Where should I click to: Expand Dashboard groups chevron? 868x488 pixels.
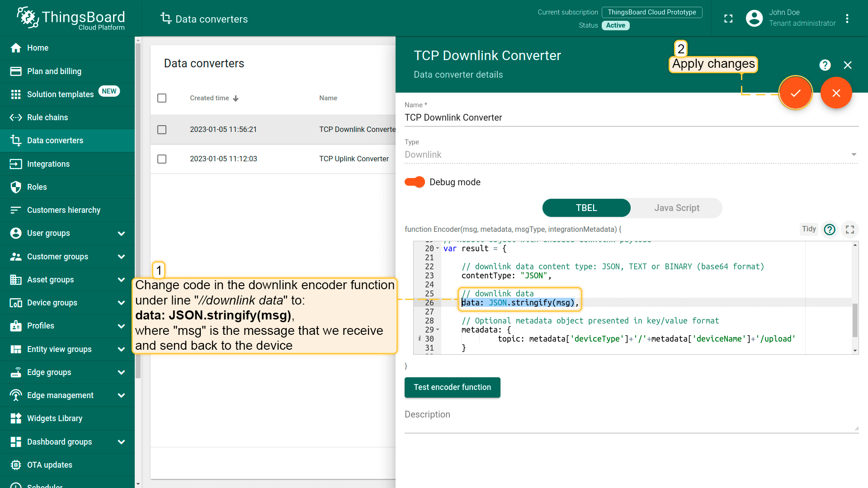pos(121,442)
